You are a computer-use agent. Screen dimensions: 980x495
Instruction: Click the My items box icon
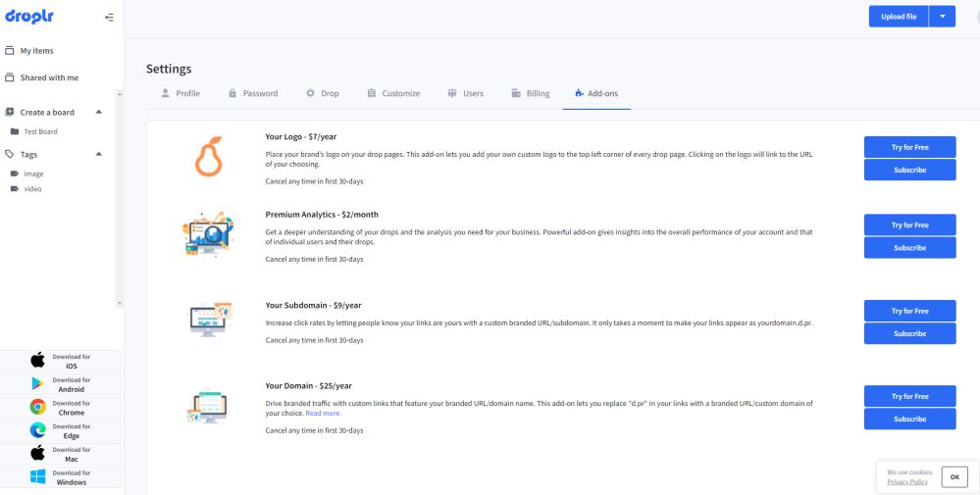[10, 51]
